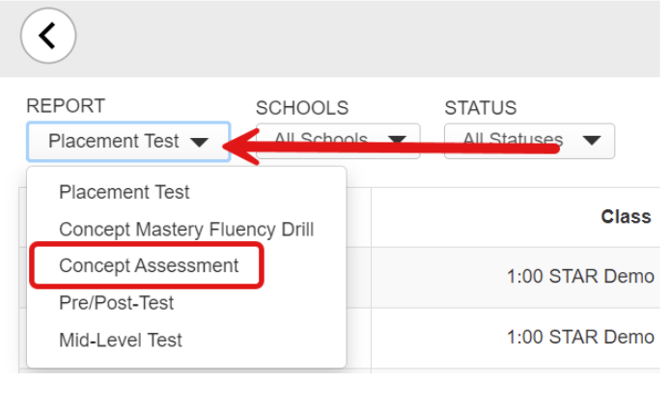Click the first 1:00 STAR Demo row
670x409 pixels.
(580, 276)
